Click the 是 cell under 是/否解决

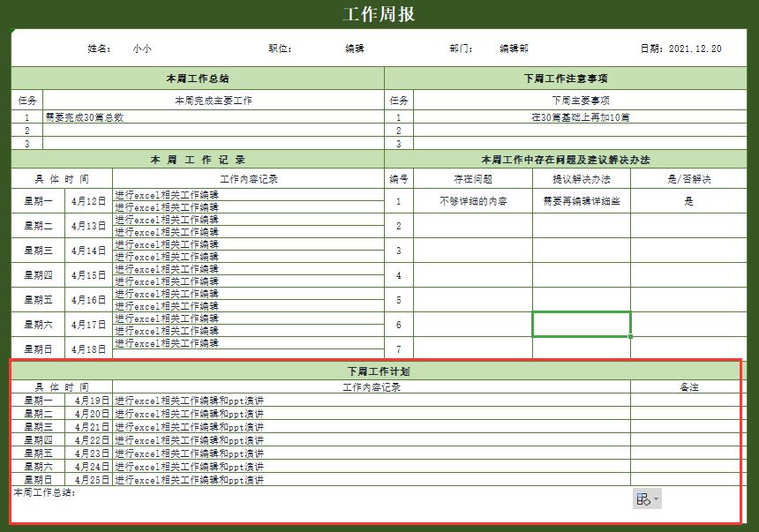688,201
